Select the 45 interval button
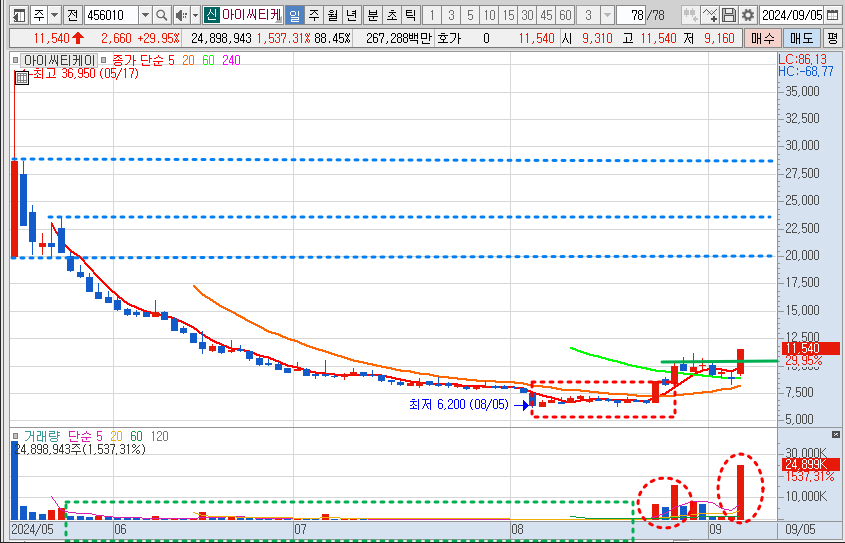 (x=546, y=15)
